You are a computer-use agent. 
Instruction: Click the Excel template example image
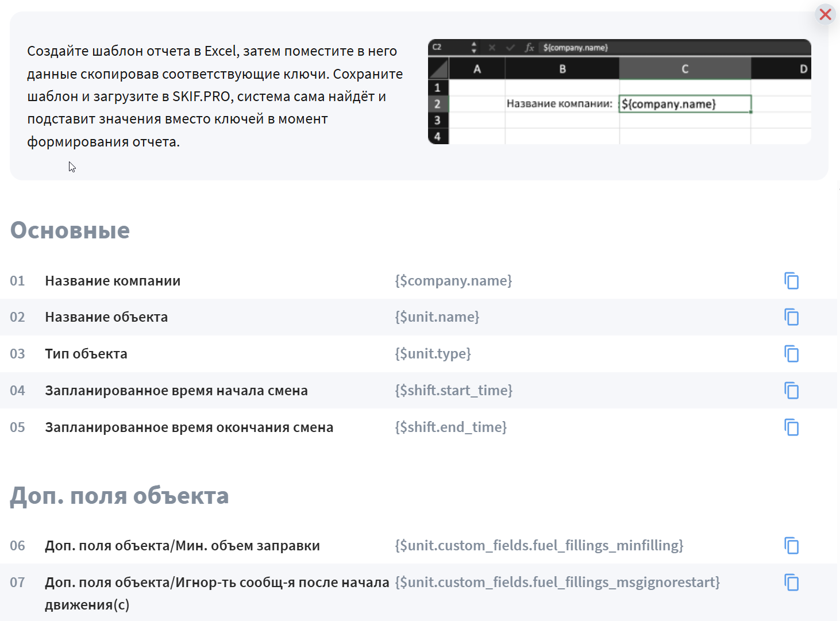coord(619,92)
